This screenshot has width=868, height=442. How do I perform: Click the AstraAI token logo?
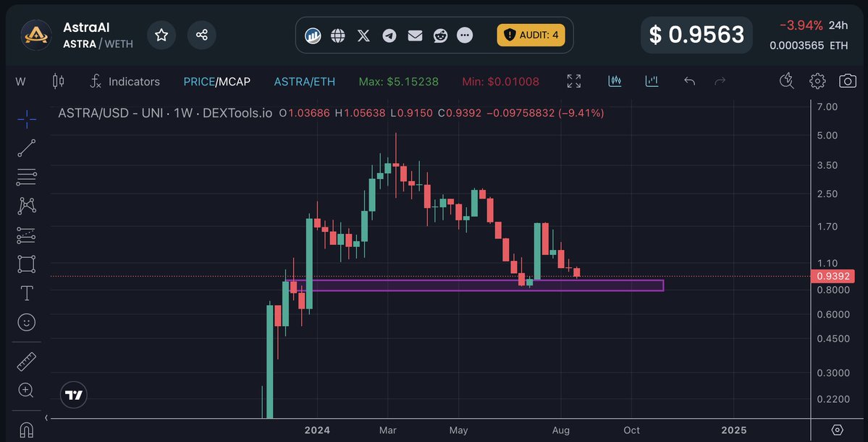(36, 36)
